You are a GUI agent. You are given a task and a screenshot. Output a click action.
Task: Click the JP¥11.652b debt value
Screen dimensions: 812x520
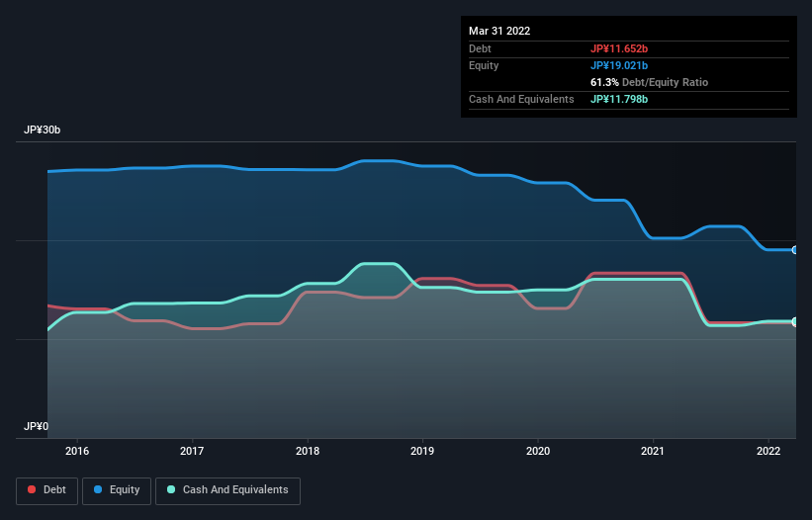pos(619,48)
